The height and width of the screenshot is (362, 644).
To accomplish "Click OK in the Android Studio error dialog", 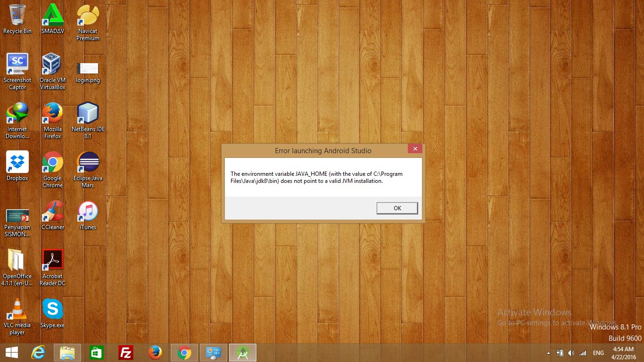I will 397,208.
